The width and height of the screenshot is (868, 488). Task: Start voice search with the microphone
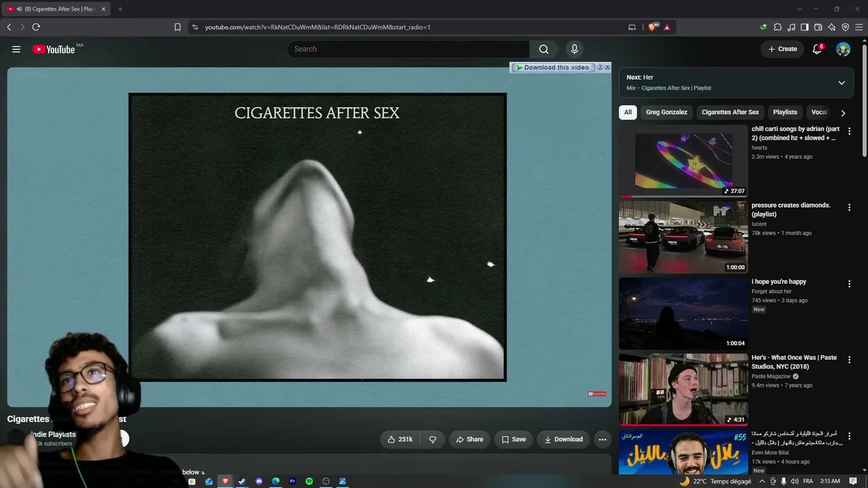(x=574, y=49)
